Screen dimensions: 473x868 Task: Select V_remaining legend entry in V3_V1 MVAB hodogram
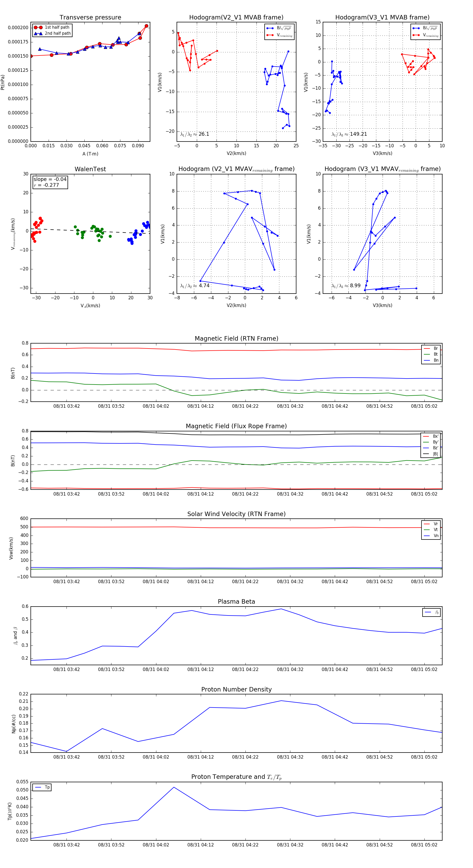click(425, 35)
